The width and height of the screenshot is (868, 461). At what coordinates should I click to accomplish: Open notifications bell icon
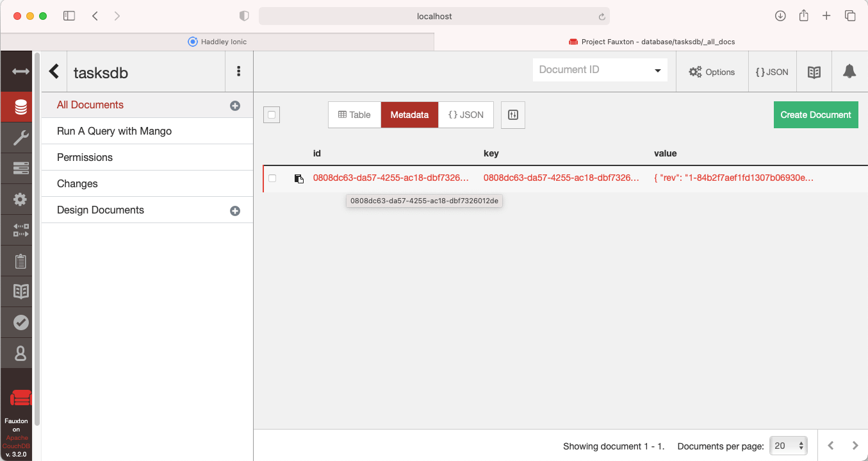click(x=849, y=72)
